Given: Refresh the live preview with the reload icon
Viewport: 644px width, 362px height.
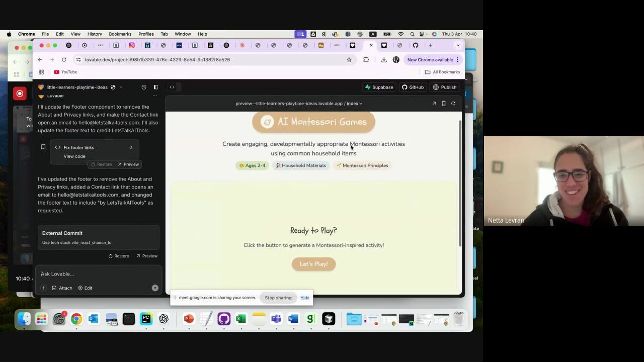Looking at the screenshot, I should (453, 103).
